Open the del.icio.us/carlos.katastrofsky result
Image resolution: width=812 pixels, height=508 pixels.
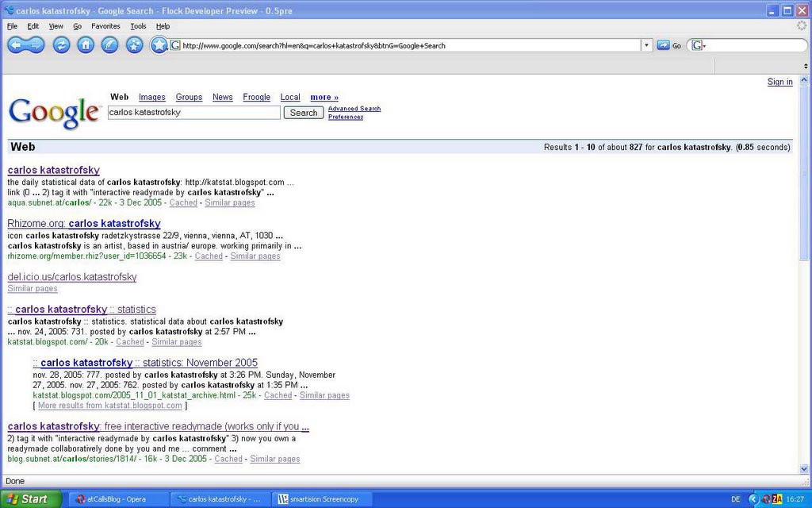[72, 277]
